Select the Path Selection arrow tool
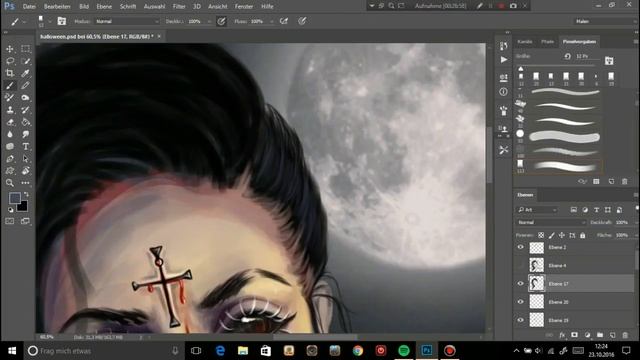The image size is (640, 360). (25, 159)
